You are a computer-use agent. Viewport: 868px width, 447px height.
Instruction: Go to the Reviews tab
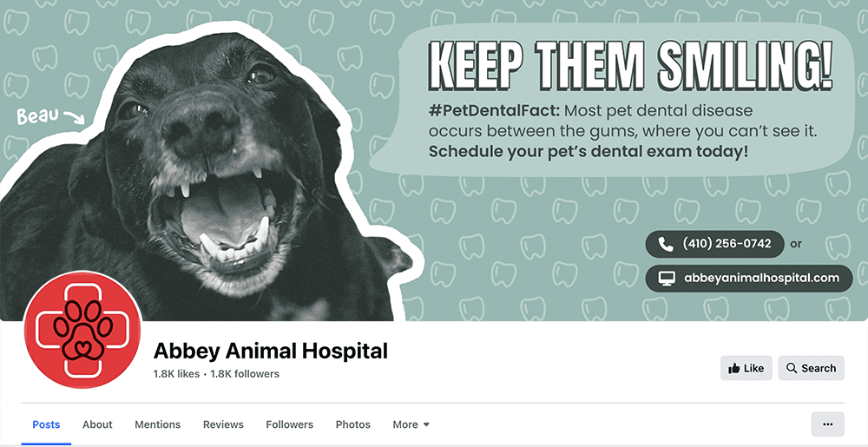point(223,424)
